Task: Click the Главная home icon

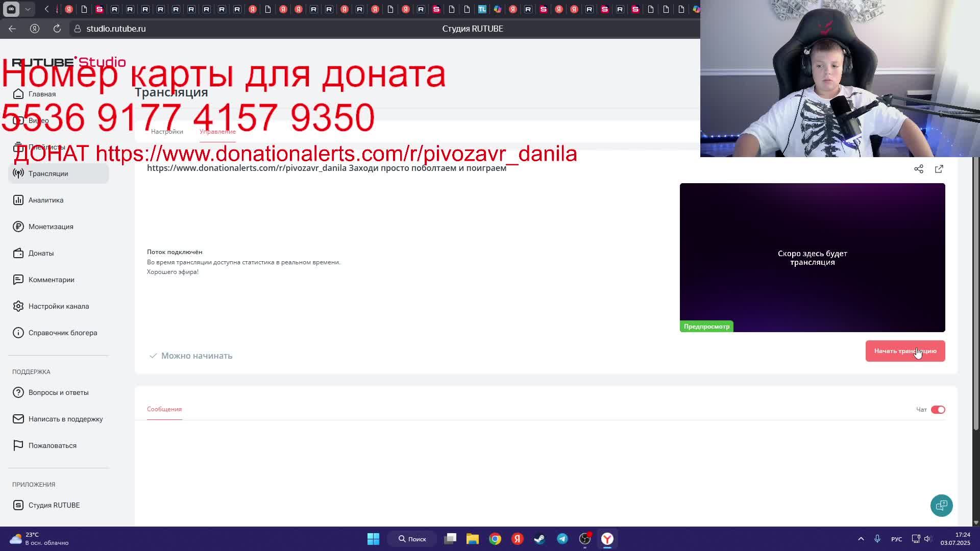Action: coord(18,94)
